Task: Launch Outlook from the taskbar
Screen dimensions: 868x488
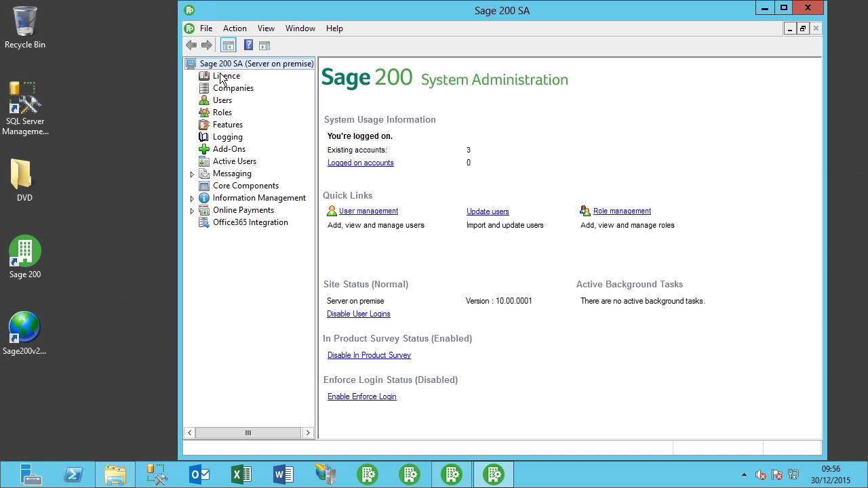Action: pos(199,474)
